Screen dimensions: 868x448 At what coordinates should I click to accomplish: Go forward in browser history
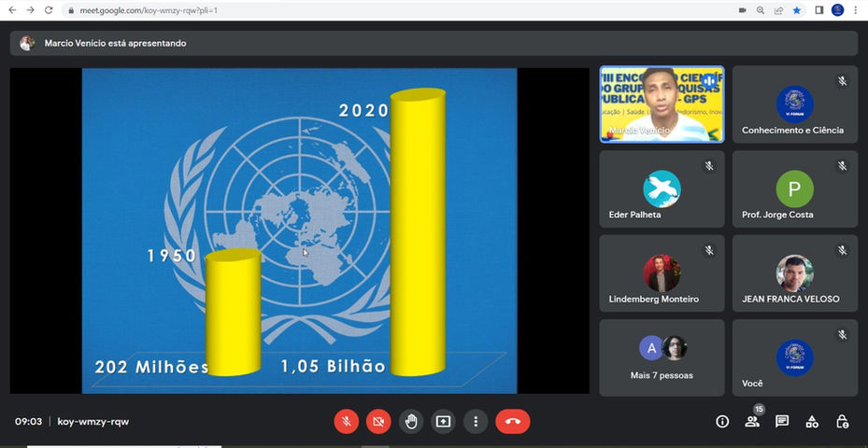31,10
